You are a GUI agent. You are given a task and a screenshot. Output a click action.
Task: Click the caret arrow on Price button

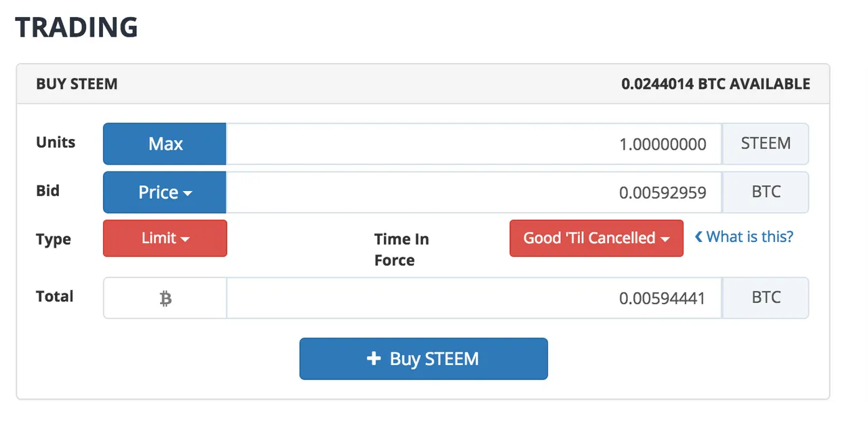tap(188, 194)
